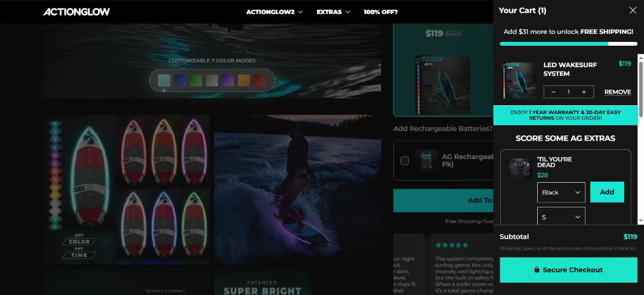The width and height of the screenshot is (644, 295).
Task: Click the 'TIL YOU'RE DEAD product title
Action: [554, 162]
